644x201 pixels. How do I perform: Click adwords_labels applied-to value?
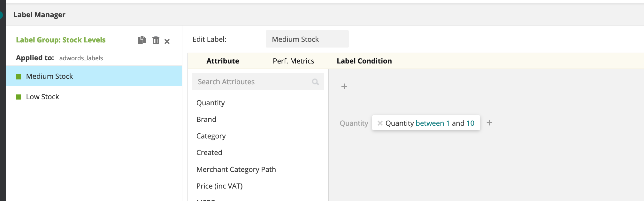click(81, 58)
